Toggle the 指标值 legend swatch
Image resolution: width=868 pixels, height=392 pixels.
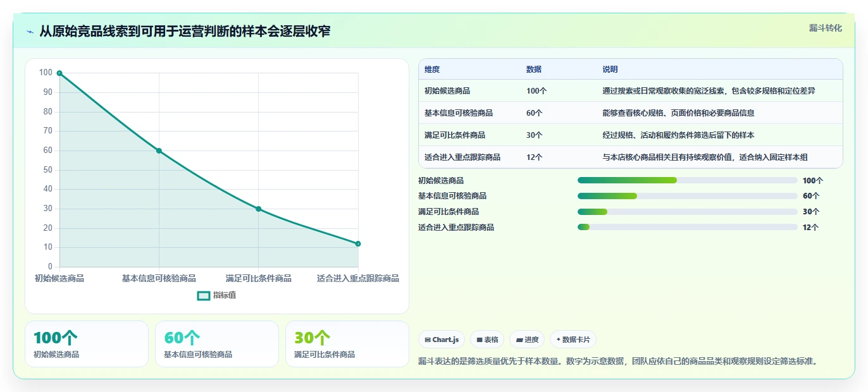pyautogui.click(x=204, y=295)
